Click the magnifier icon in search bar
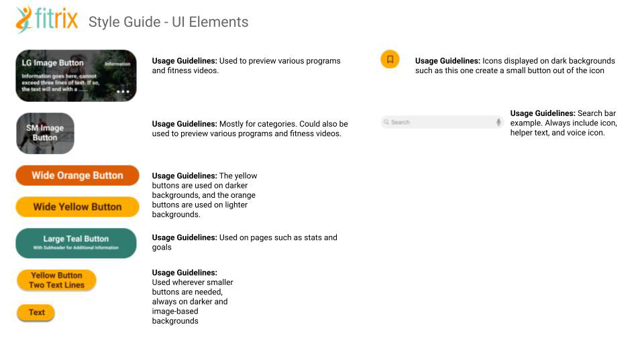 click(386, 122)
